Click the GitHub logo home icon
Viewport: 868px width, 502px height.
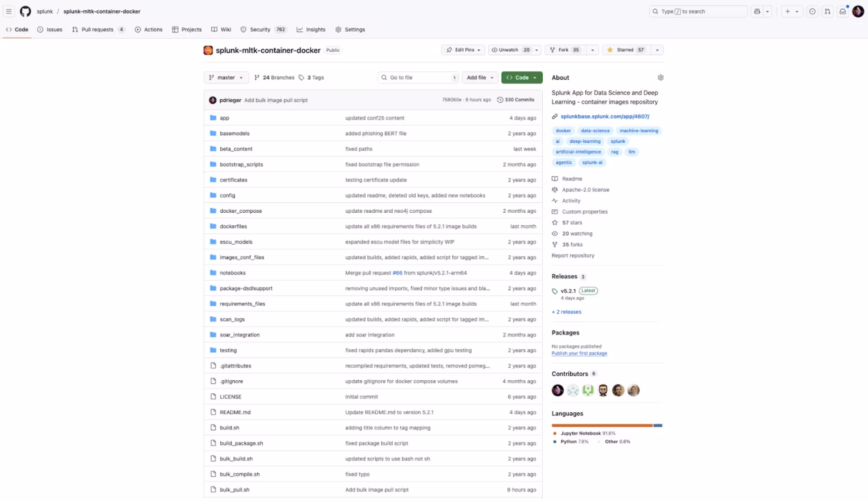[x=25, y=11]
